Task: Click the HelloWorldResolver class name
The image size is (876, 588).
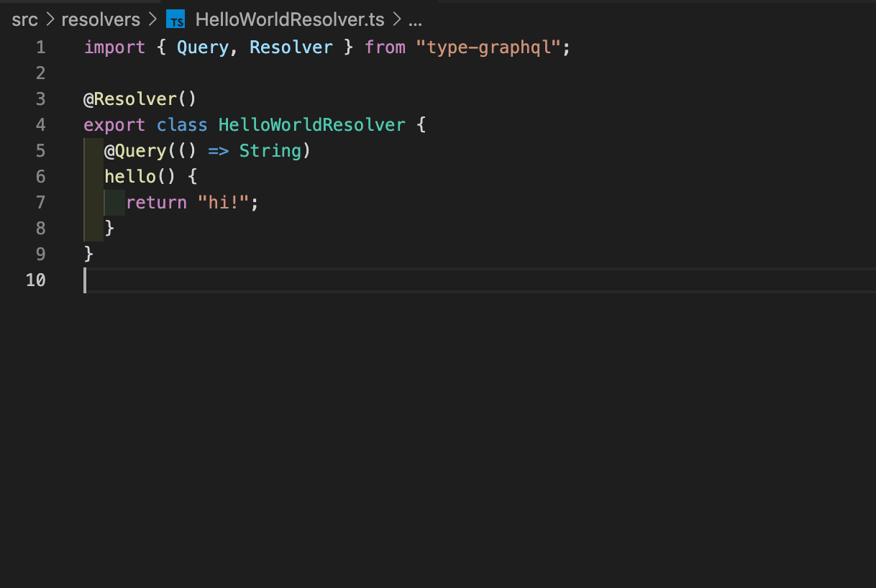Action: 312,125
